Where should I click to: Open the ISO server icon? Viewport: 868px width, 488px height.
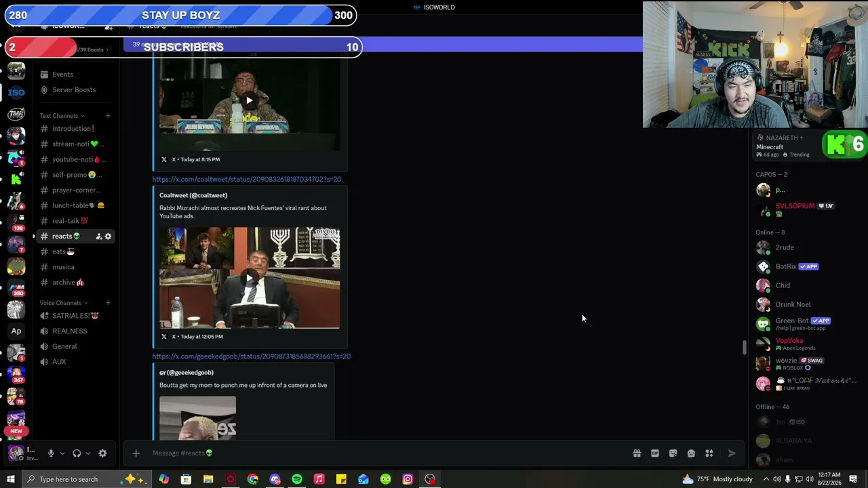pyautogui.click(x=16, y=93)
